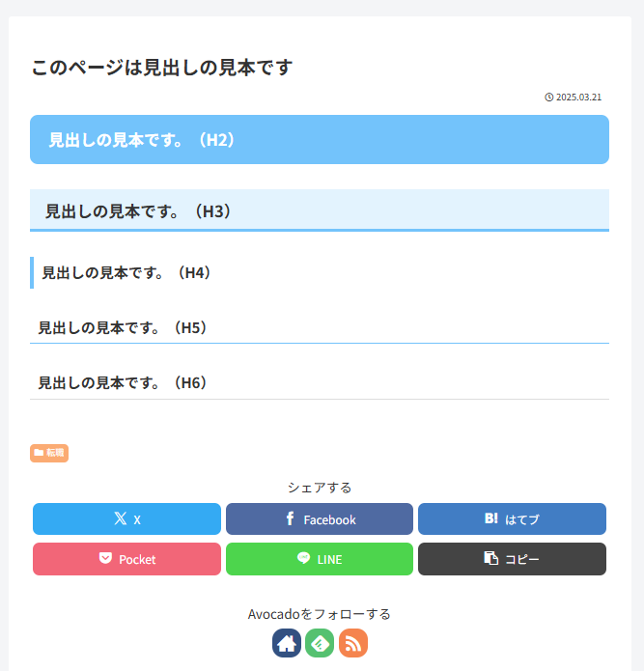Open the home icon under follow section
Image resolution: width=644 pixels, height=671 pixels.
click(287, 643)
